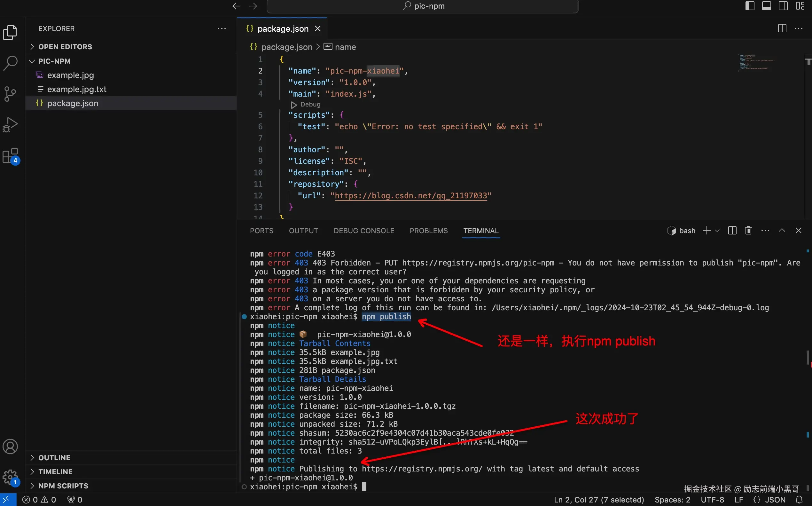Open the Manage gear icon

tap(10, 477)
